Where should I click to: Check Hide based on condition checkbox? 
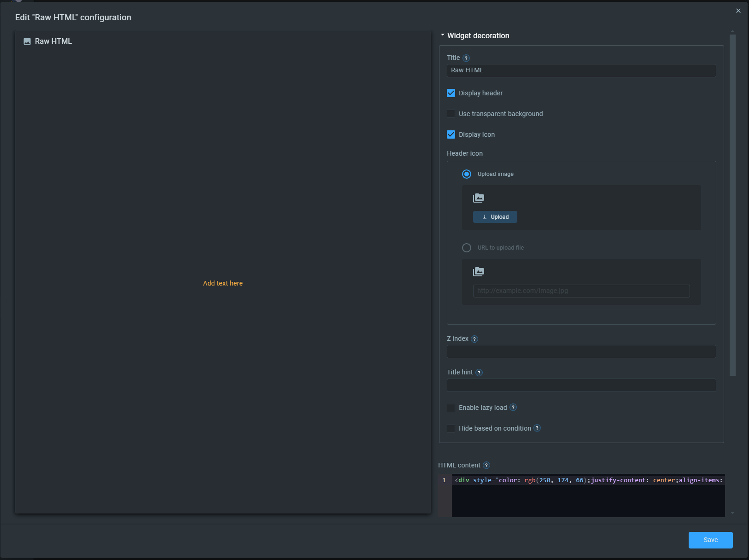(451, 429)
